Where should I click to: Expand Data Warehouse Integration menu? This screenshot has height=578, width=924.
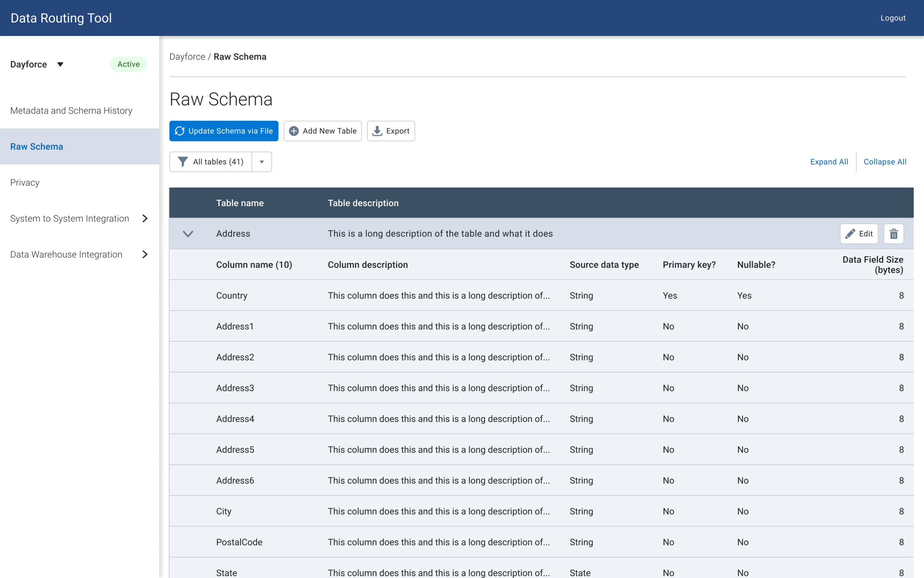[x=145, y=254]
